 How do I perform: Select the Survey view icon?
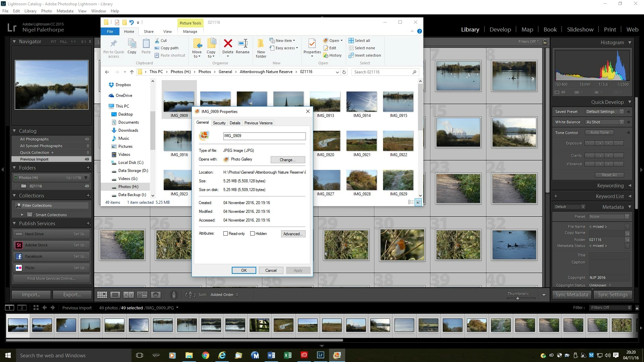pyautogui.click(x=142, y=295)
